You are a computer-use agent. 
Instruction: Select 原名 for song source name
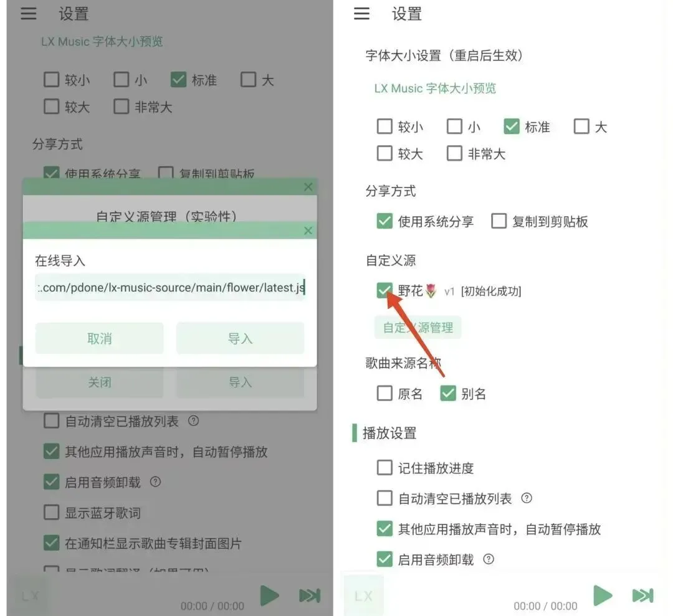point(384,393)
